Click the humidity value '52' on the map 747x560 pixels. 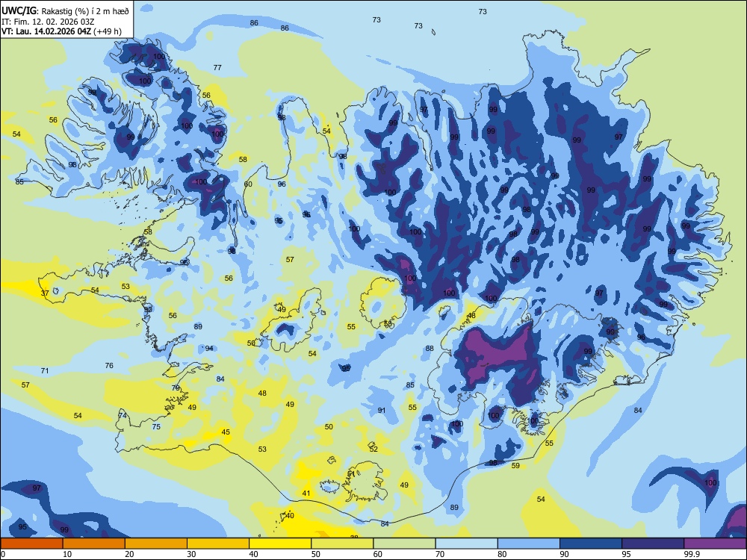coord(373,449)
